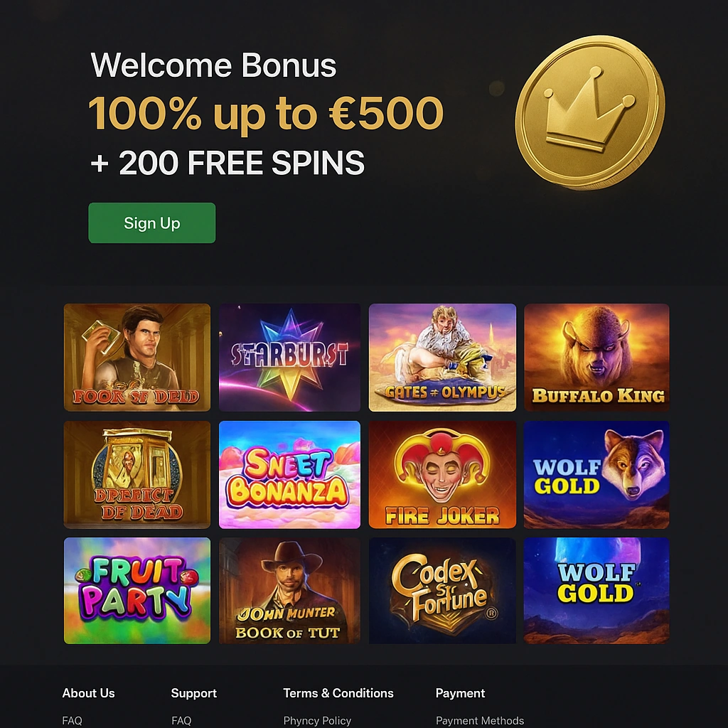The width and height of the screenshot is (728, 728).
Task: Select the Terms & Conditions heading
Action: (338, 693)
